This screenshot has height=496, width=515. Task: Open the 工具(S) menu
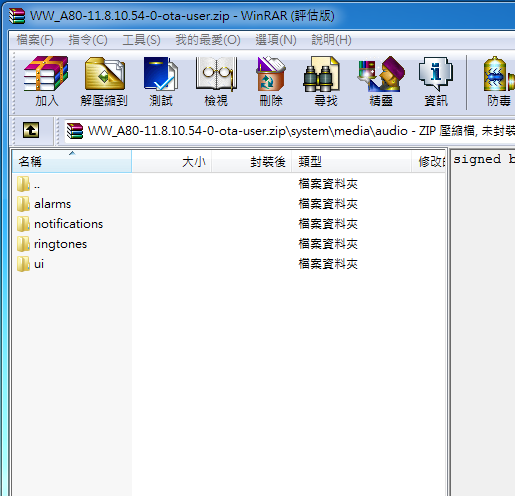pos(141,40)
